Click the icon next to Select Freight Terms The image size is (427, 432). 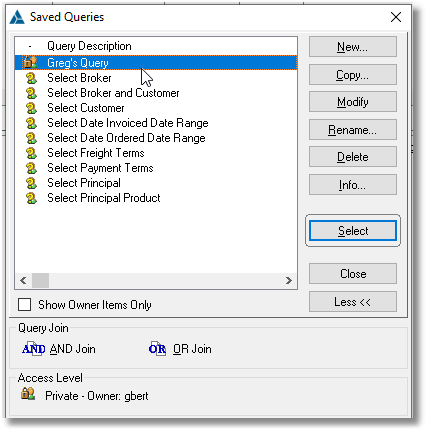pos(31,153)
